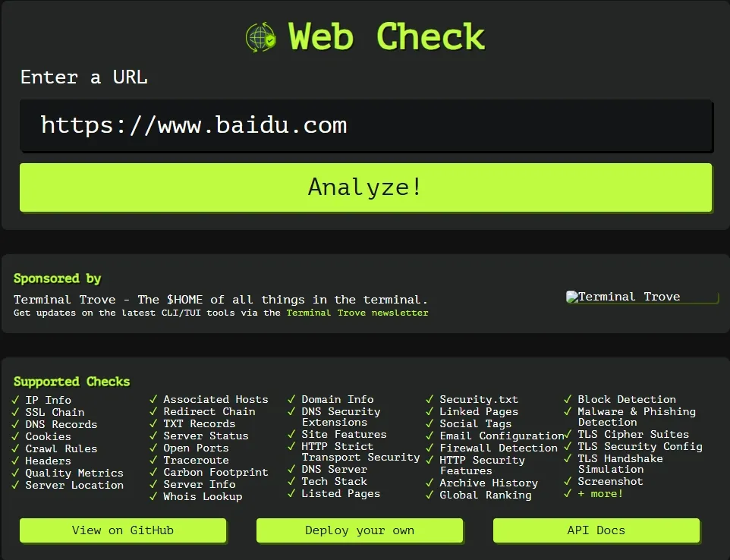Click the Analyze! button
Screen dimensions: 730x560
pos(366,187)
